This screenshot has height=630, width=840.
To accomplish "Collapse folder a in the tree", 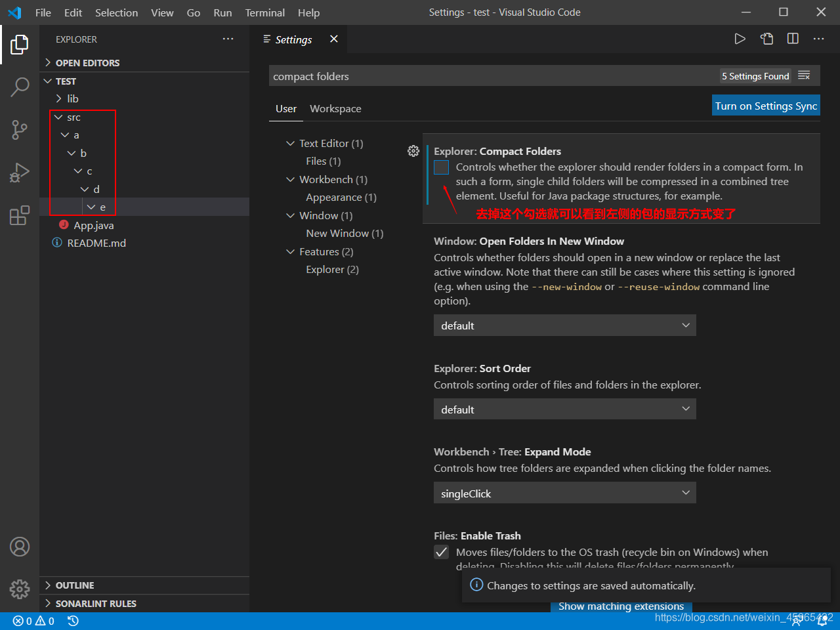I will click(144, 135).
